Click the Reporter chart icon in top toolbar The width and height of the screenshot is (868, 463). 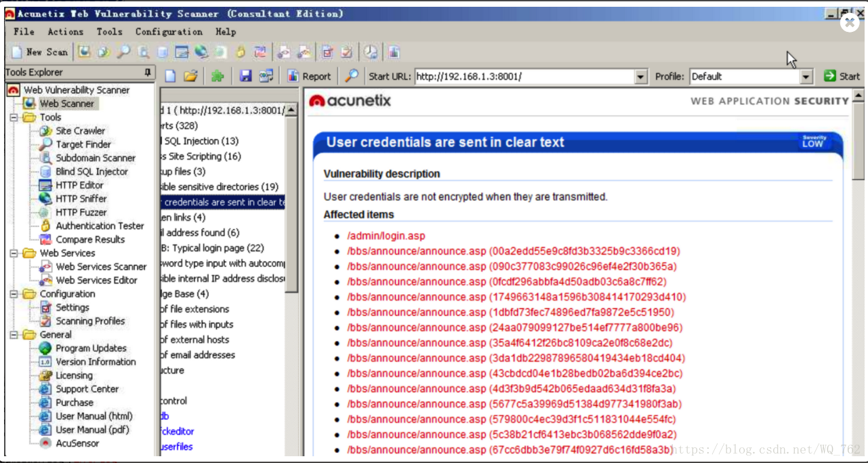point(394,52)
